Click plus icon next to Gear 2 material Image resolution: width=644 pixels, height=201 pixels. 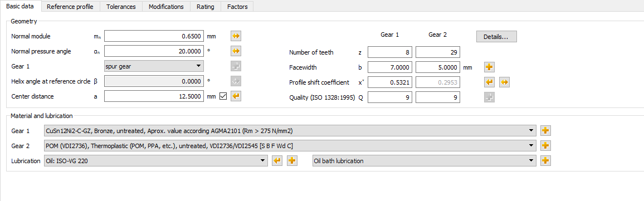point(545,146)
